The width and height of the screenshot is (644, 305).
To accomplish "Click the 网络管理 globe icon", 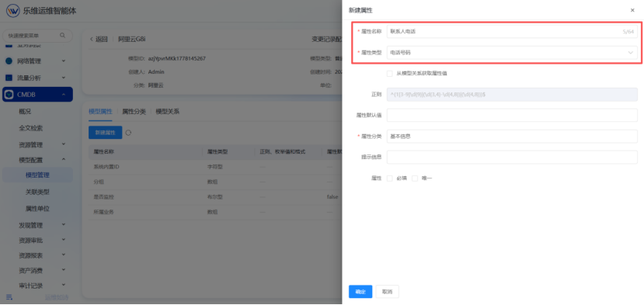I will [x=9, y=61].
